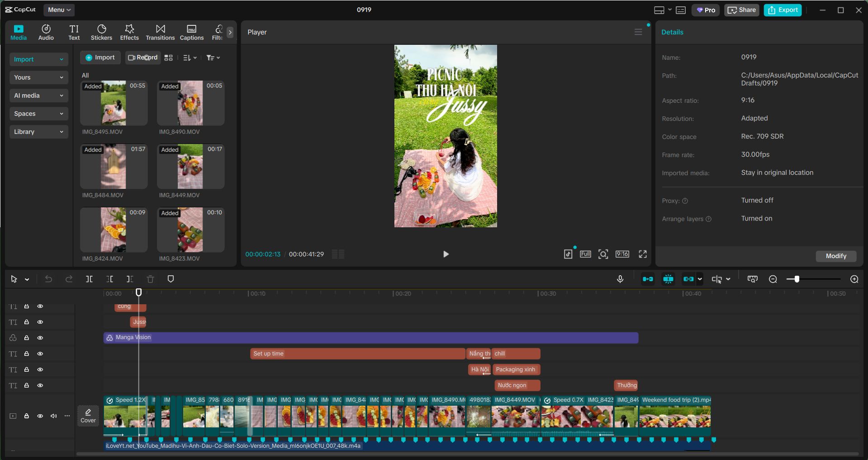The height and width of the screenshot is (460, 868).
Task: Click the timeline horizontal scrollbar
Action: coord(467,454)
